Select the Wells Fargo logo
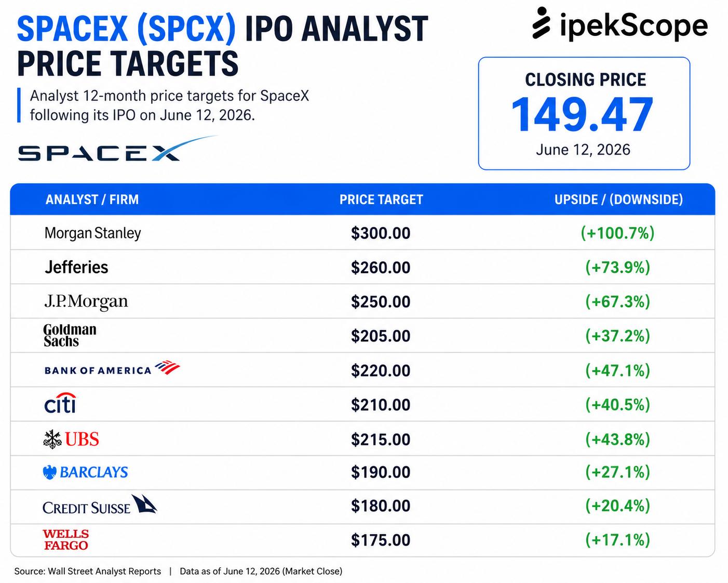Viewport: 728px width, 583px height. point(66,539)
